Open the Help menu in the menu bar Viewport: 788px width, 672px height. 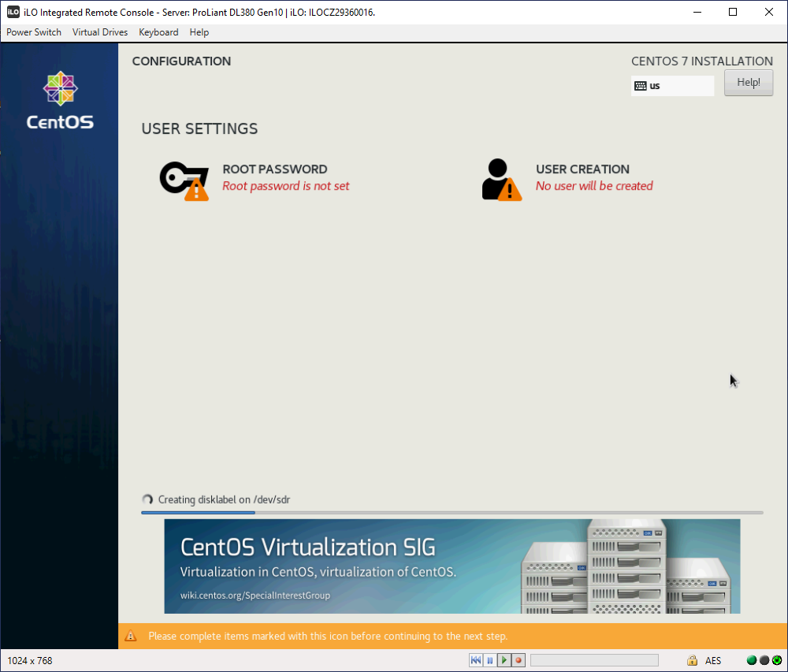pos(199,32)
